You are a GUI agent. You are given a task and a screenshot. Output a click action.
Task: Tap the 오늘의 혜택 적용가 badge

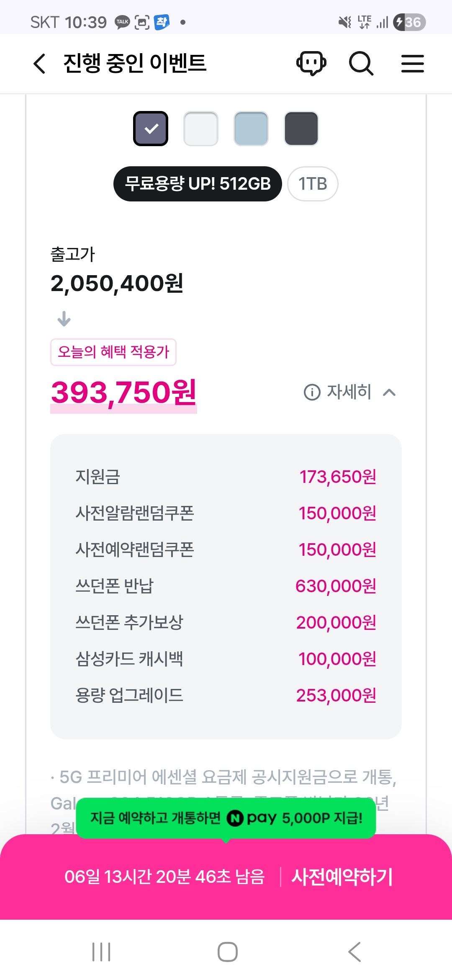[x=113, y=352]
